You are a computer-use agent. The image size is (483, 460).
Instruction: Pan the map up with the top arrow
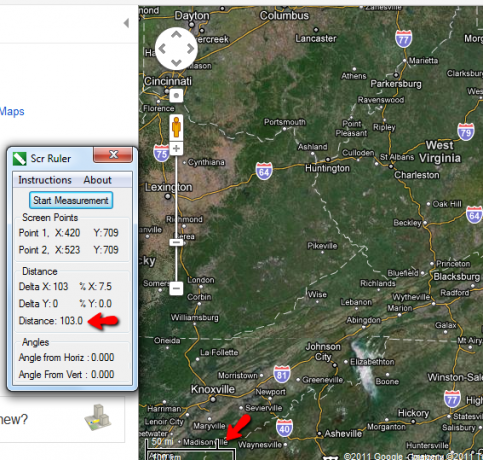click(x=176, y=34)
